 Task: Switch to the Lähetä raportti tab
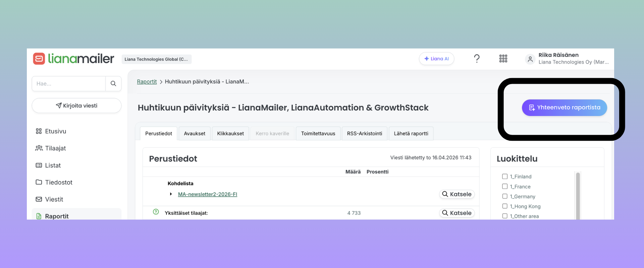(x=411, y=133)
